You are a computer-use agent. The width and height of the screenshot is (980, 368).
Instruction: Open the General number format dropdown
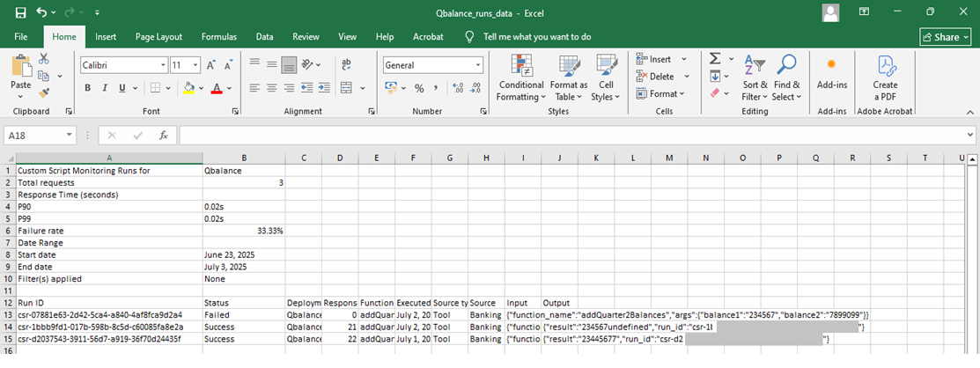[x=478, y=65]
